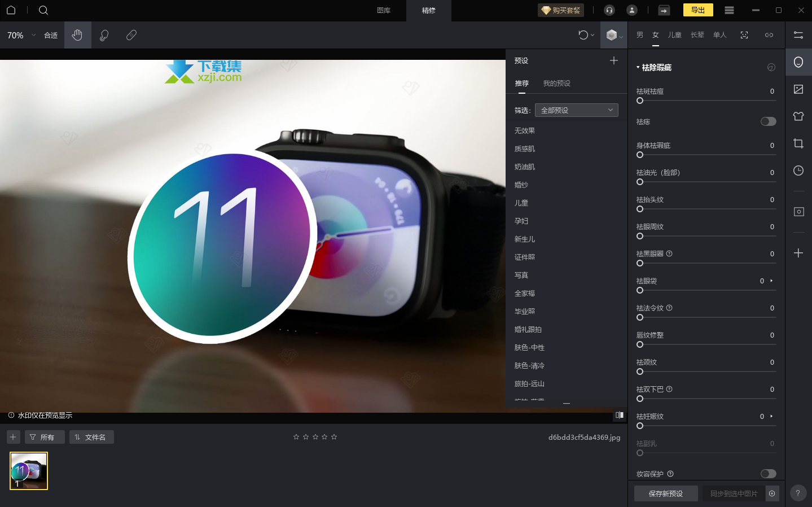The height and width of the screenshot is (507, 812).
Task: Click the home icon in the title bar
Action: click(x=11, y=10)
